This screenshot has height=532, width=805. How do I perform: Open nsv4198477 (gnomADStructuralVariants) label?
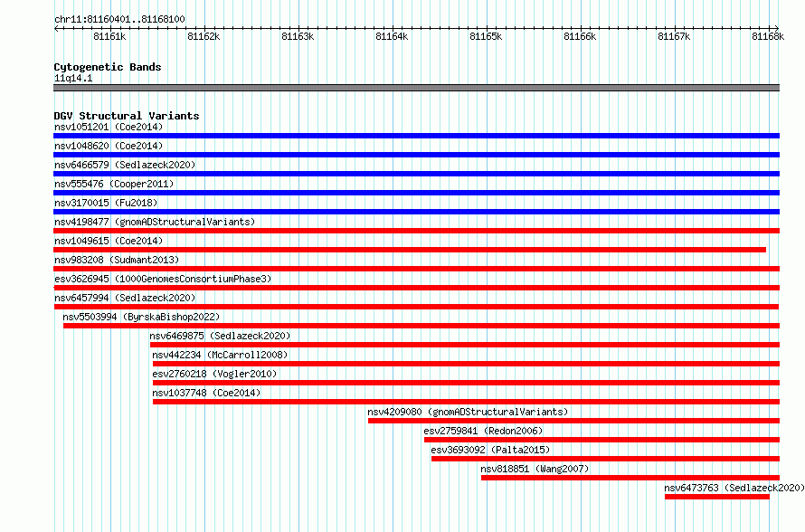click(155, 222)
